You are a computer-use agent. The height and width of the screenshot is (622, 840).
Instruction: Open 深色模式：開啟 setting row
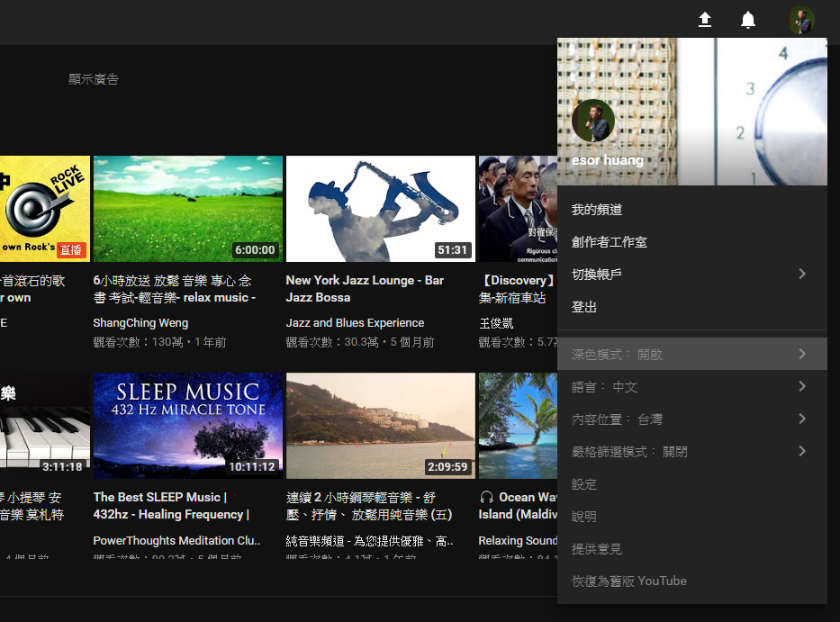[692, 354]
